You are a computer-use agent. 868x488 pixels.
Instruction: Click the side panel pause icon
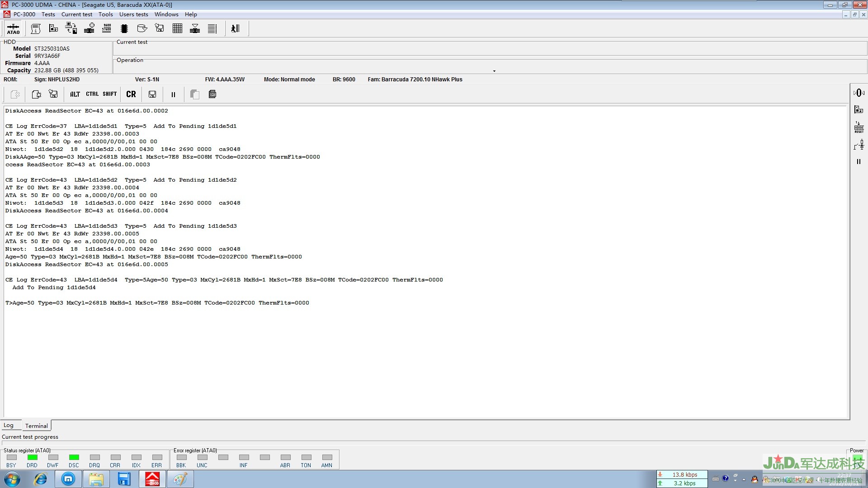click(x=859, y=161)
